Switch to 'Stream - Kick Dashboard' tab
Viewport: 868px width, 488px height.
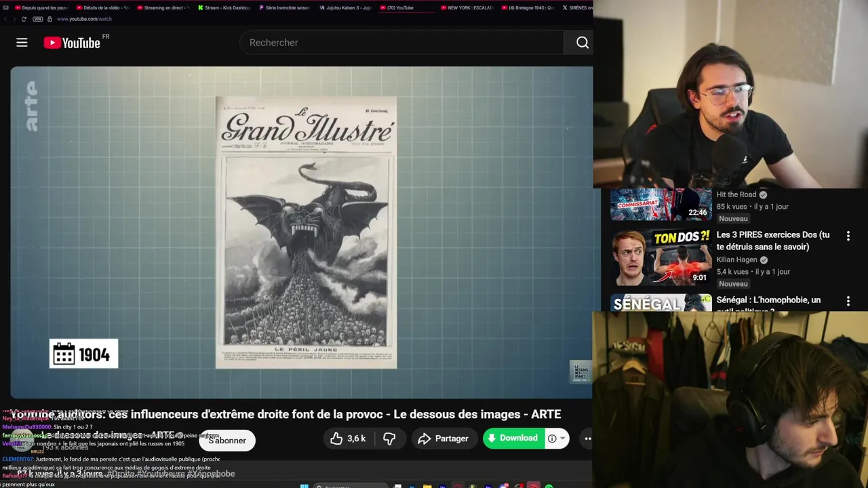[x=224, y=7]
